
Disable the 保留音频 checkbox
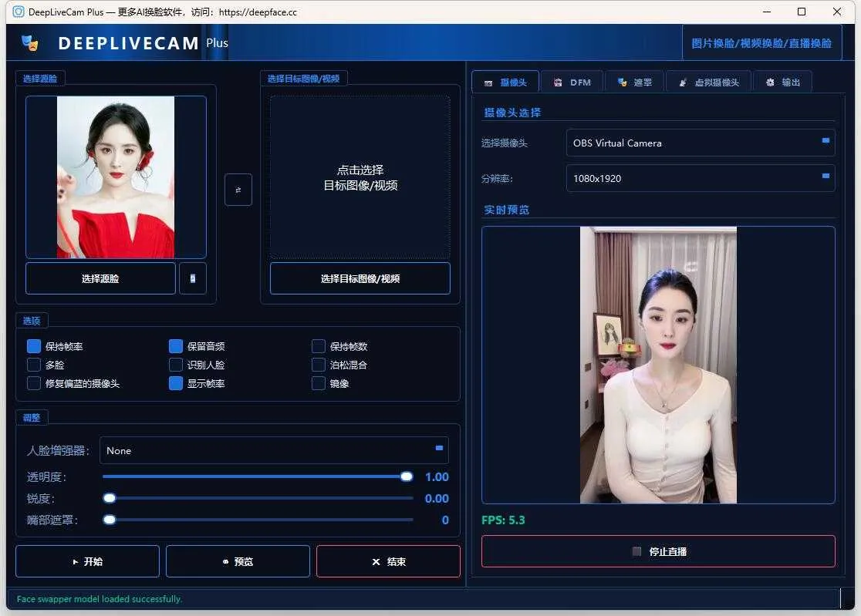click(x=176, y=346)
